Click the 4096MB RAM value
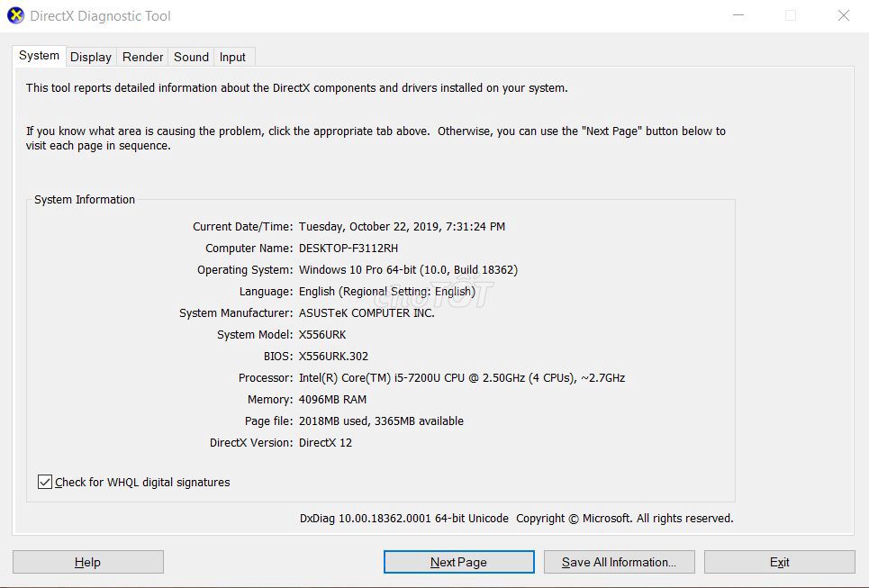869x588 pixels. pyautogui.click(x=332, y=400)
